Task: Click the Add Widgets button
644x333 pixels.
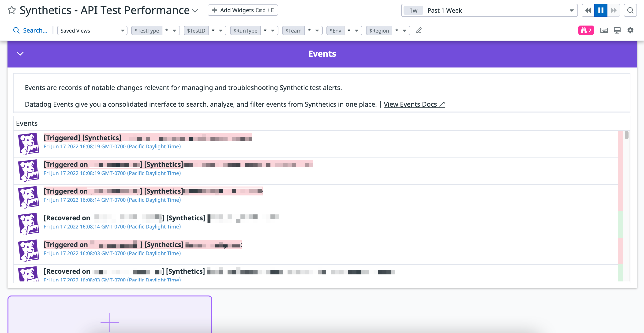Action: pos(243,10)
